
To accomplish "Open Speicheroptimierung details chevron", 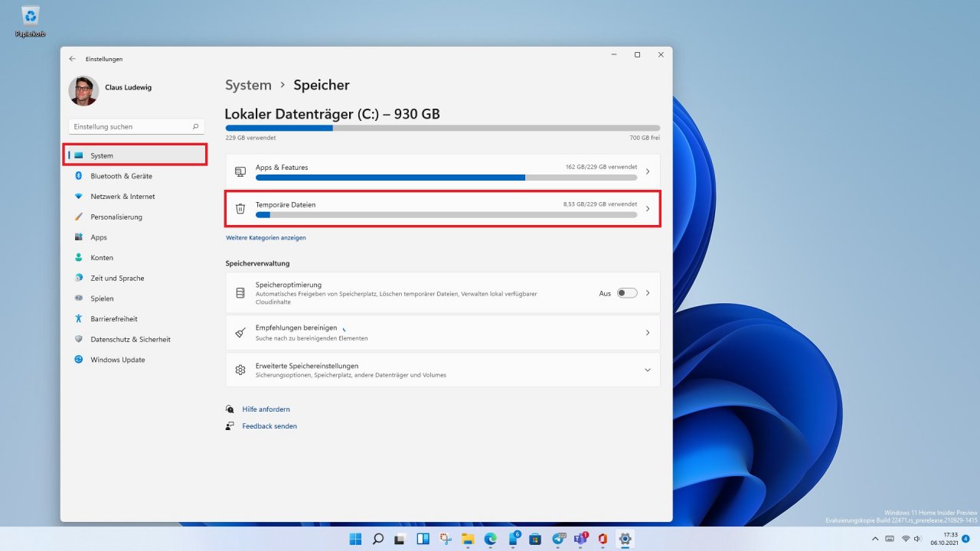I will [648, 293].
